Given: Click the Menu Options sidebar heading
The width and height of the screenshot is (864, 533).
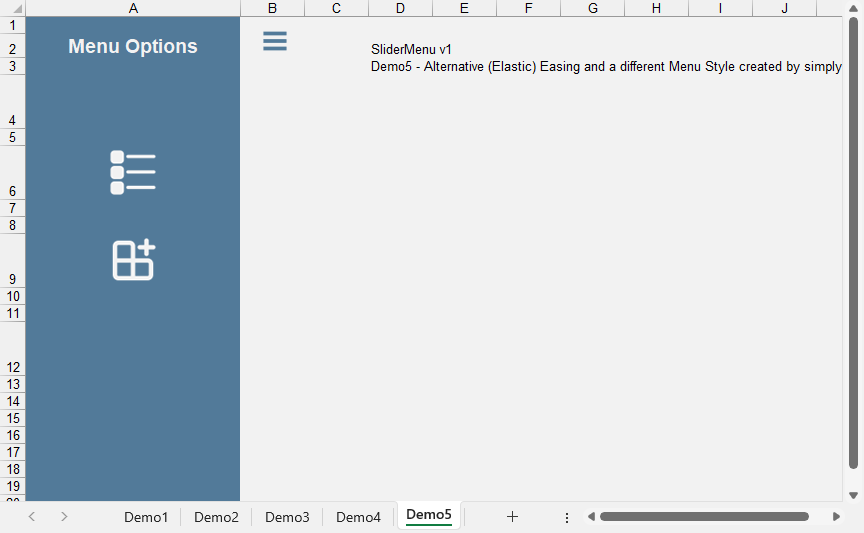Looking at the screenshot, I should (x=133, y=47).
